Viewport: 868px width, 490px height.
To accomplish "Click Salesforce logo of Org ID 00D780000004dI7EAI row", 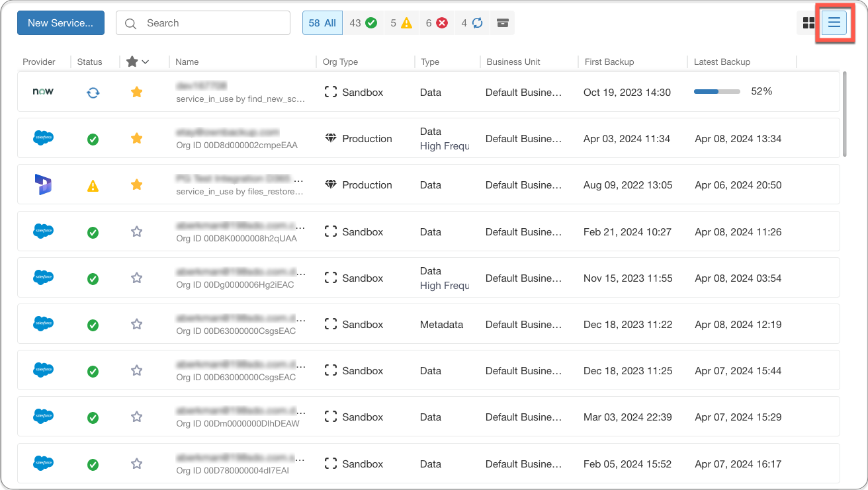I will click(44, 464).
